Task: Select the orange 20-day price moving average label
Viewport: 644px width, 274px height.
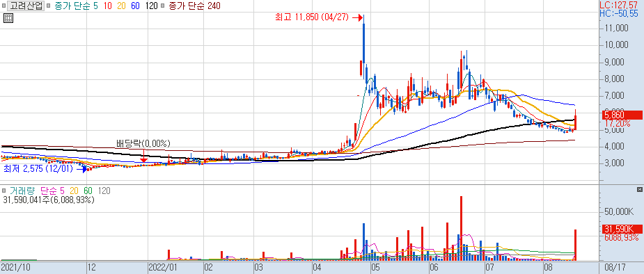Action: pyautogui.click(x=123, y=6)
